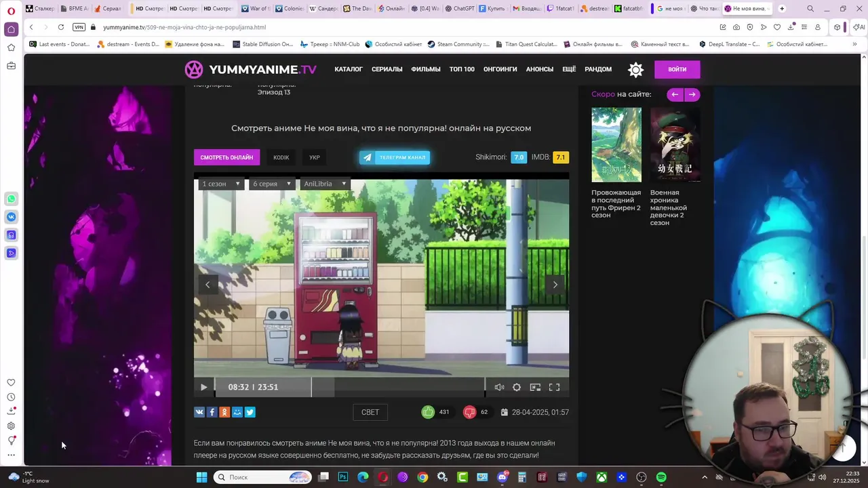Open СЕРИАЛЫ menu
The image size is (868, 488).
click(x=387, y=69)
